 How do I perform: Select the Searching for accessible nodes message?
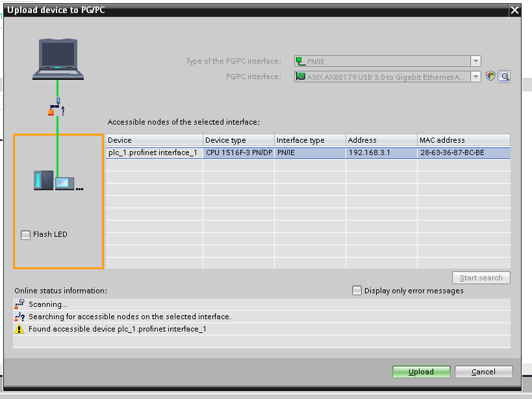262,317
